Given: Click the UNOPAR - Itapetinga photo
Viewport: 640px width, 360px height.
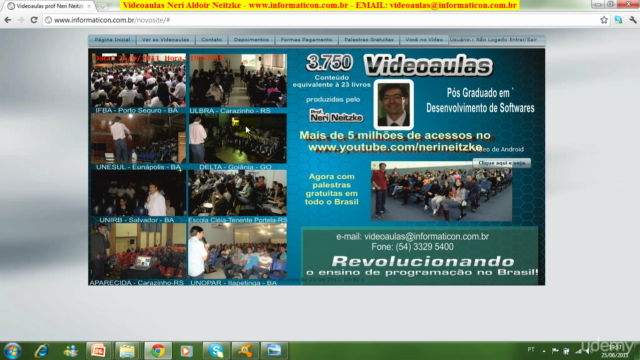Looking at the screenshot, I should (x=238, y=251).
